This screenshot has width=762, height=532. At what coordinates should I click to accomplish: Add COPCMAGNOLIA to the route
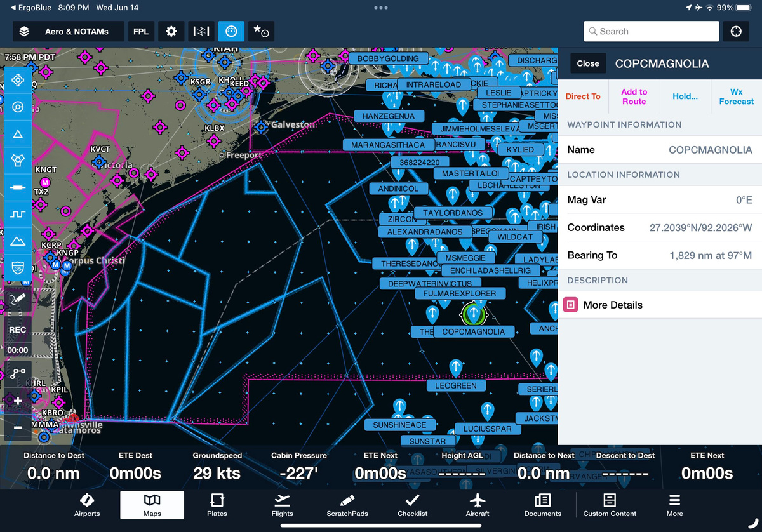[x=634, y=96]
